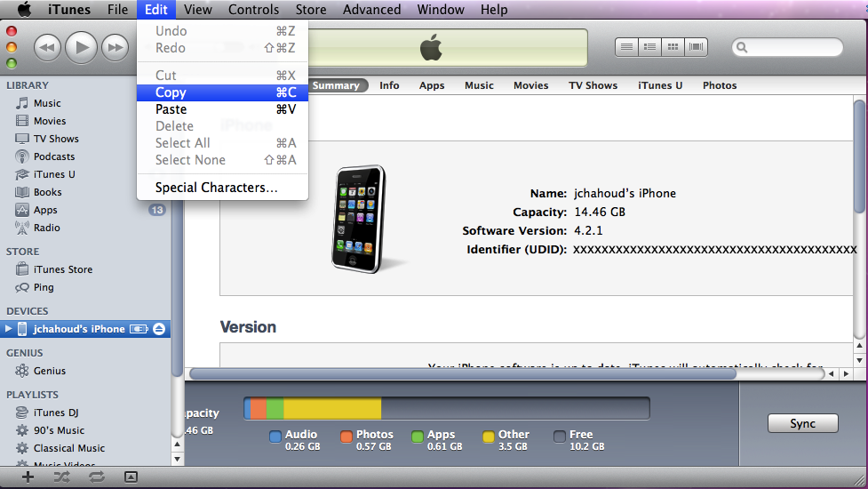
Task: Click the Sync button
Action: [x=802, y=424]
